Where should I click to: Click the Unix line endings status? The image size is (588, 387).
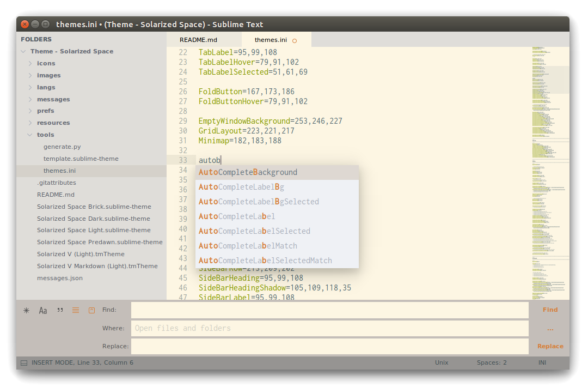tap(442, 362)
